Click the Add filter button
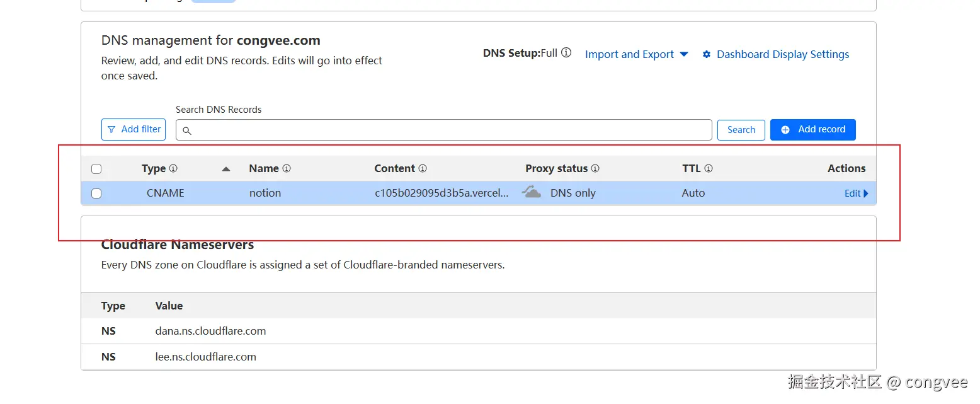980x404 pixels. 134,129
